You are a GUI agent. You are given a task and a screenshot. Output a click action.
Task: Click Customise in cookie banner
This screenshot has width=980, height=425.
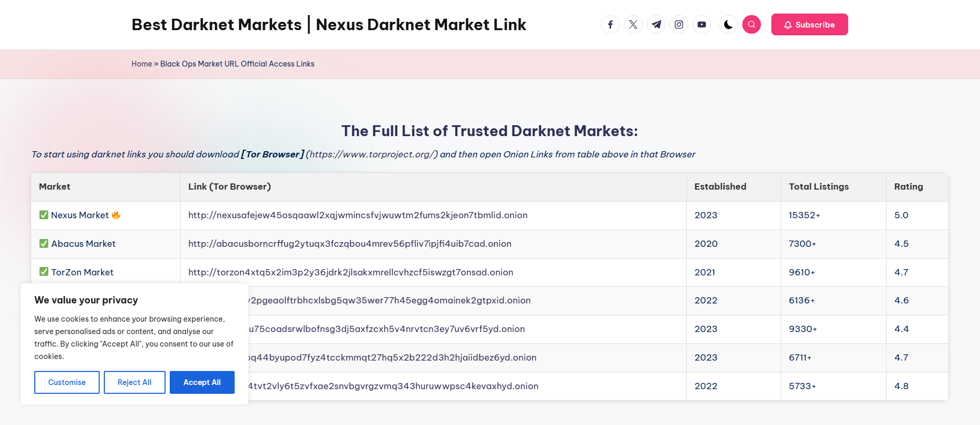click(x=67, y=382)
